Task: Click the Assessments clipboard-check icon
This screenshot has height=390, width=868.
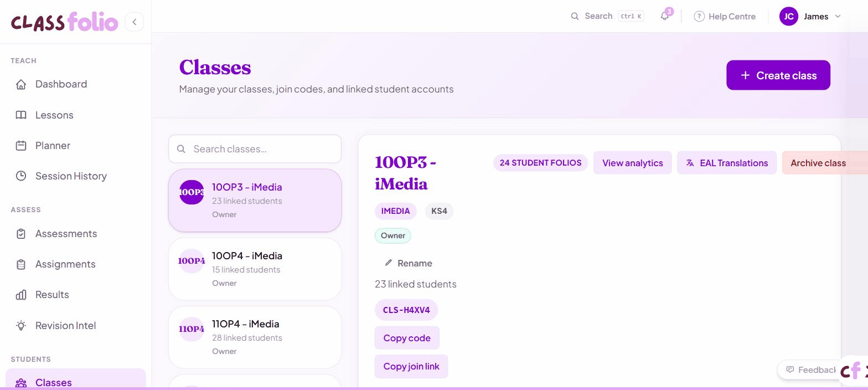Action: click(x=21, y=234)
